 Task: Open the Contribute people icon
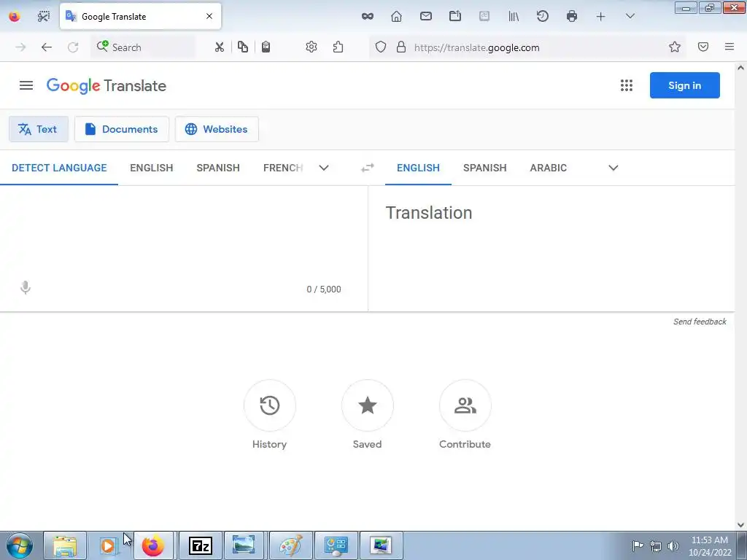465,405
